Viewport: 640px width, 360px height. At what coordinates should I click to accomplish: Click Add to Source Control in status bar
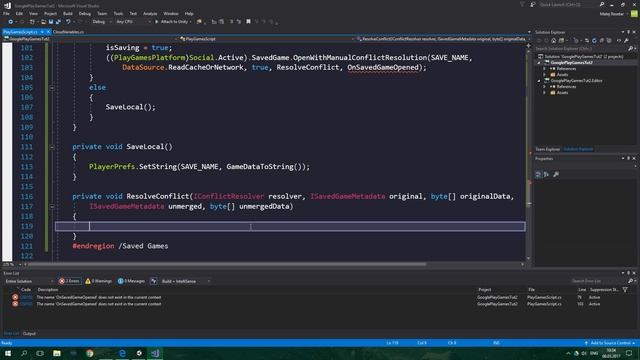click(x=610, y=343)
